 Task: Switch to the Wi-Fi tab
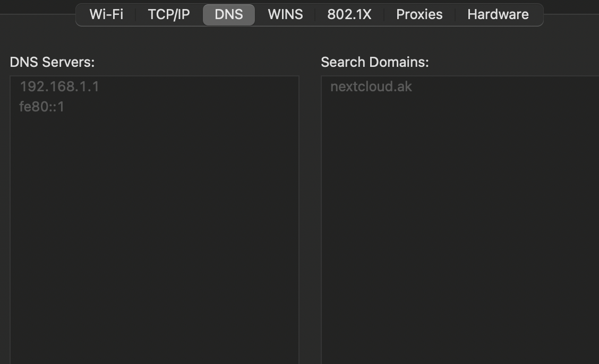pos(106,14)
